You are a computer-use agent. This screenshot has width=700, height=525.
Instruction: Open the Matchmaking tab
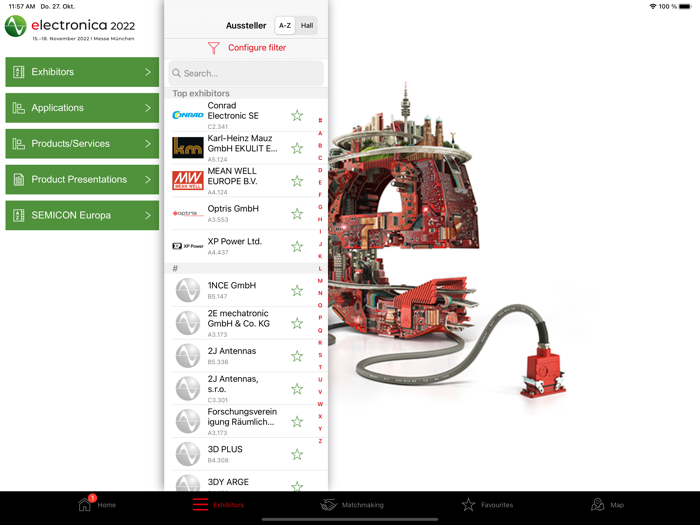pos(352,505)
